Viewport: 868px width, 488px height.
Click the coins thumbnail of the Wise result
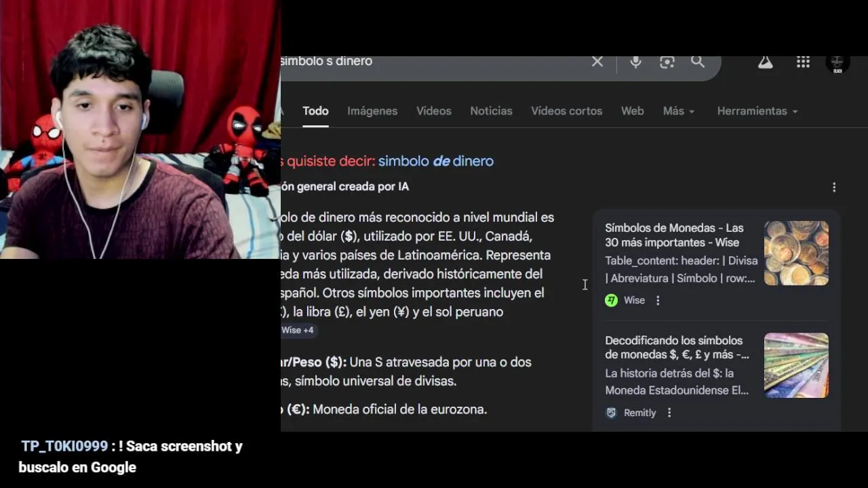(796, 253)
